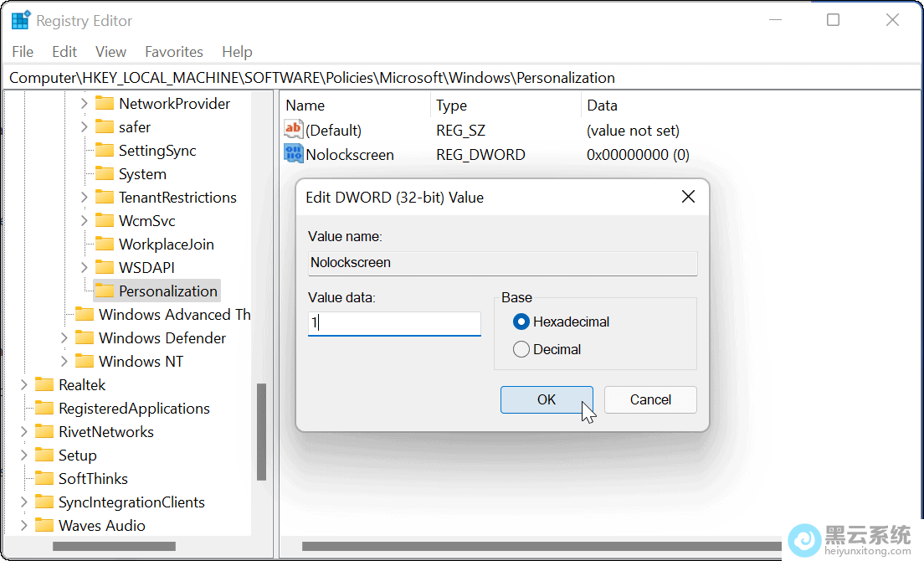Expand the Windows Defender key
The image size is (924, 561).
point(64,338)
